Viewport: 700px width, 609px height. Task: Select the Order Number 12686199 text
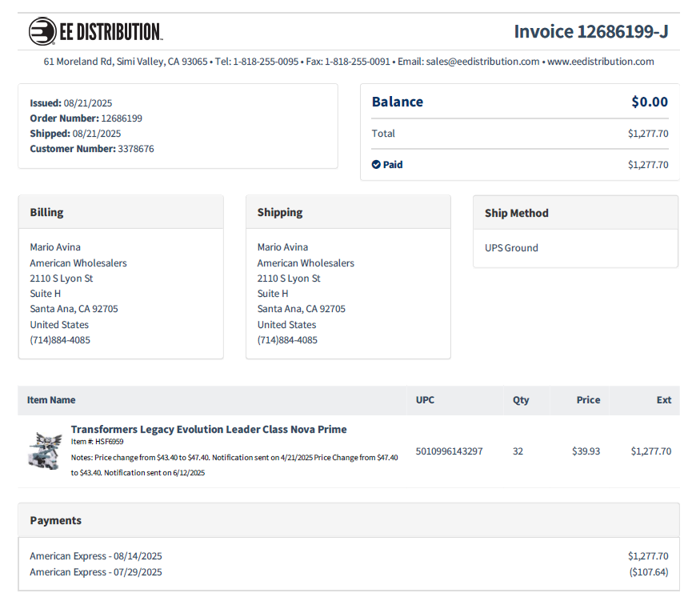86,118
